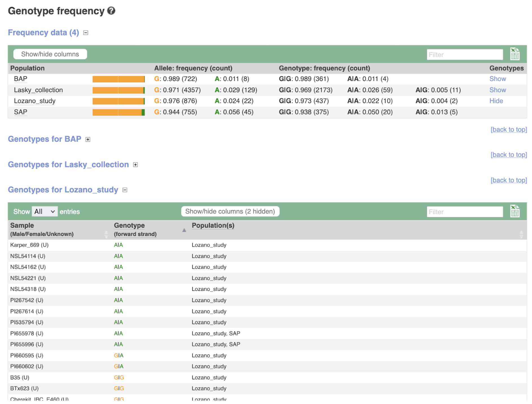Screen dimensions: 532x404
Task: Sort by Sample column arrows
Action: 106,234
